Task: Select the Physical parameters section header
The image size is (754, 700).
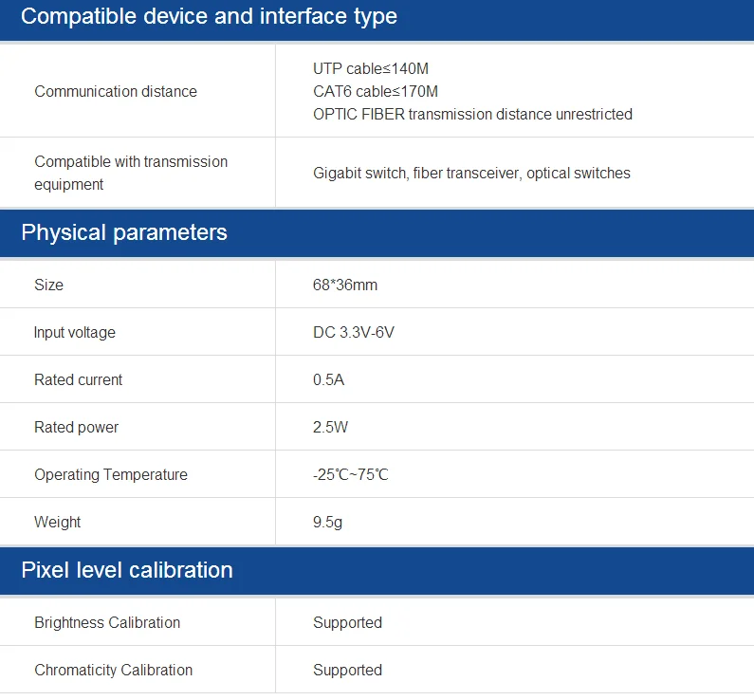Action: click(124, 233)
